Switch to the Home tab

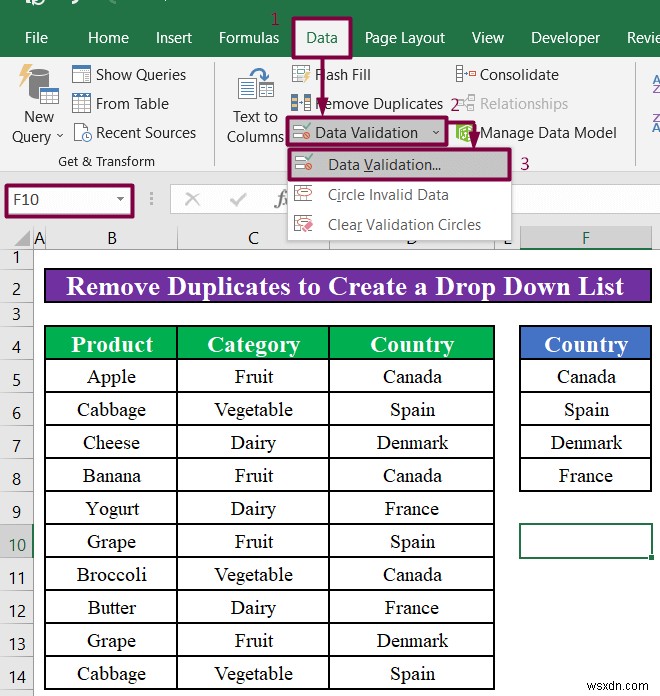click(x=108, y=38)
